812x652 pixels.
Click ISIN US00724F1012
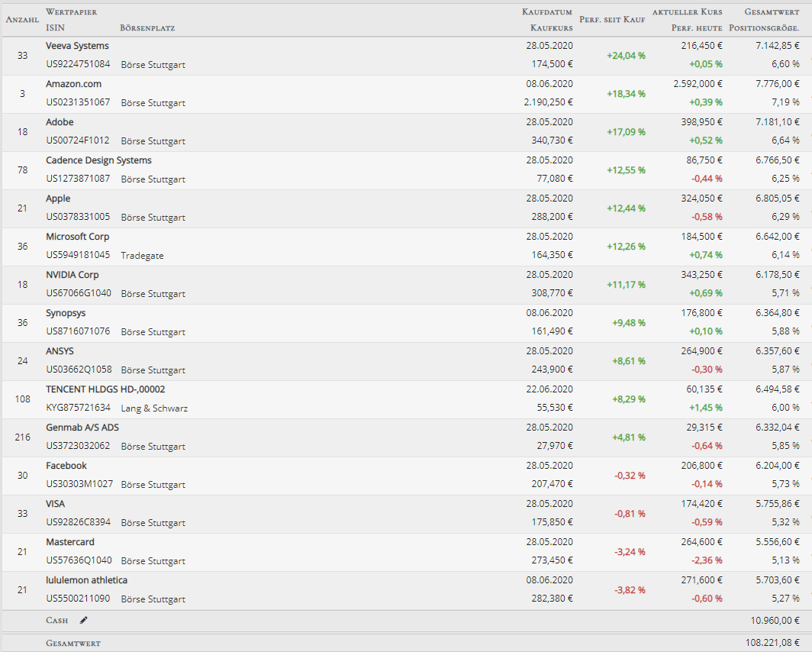[x=78, y=140]
